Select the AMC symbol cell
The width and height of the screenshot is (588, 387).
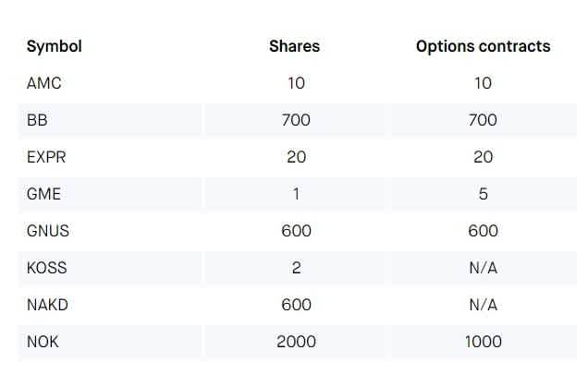tap(43, 83)
